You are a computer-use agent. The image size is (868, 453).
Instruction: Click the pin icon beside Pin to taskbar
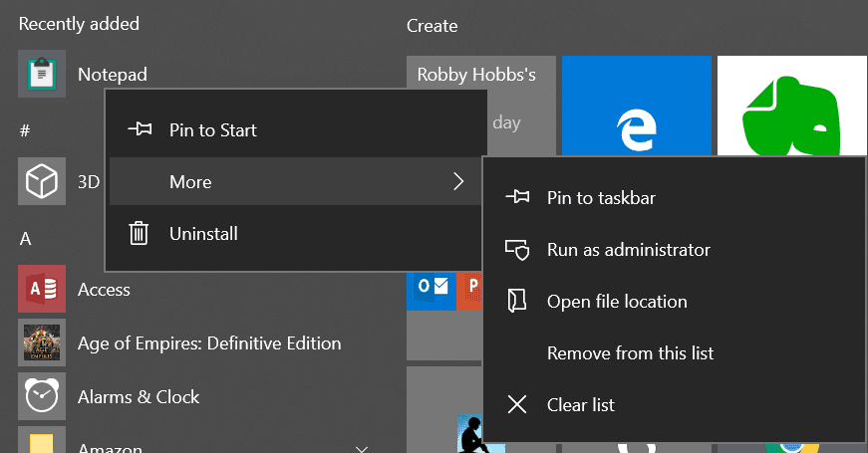(x=517, y=197)
